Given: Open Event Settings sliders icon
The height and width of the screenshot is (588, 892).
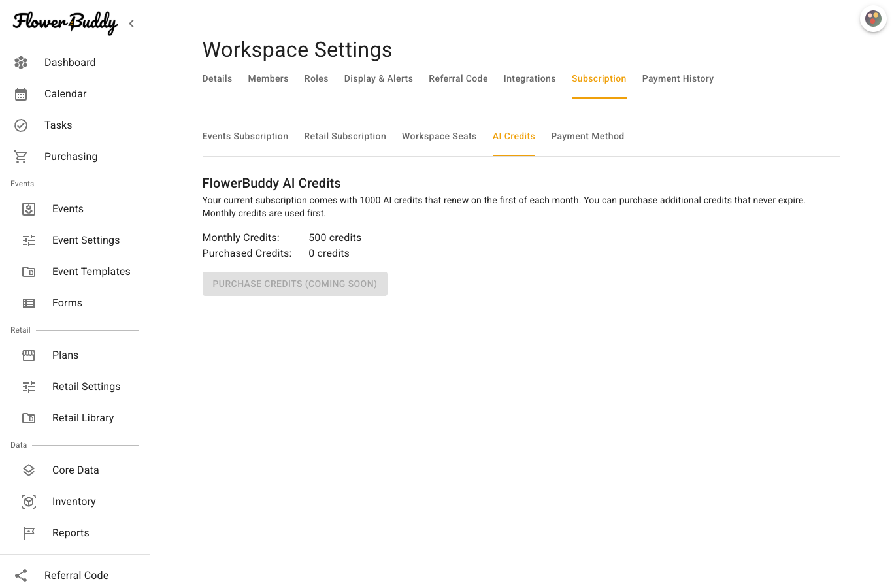Looking at the screenshot, I should click(29, 240).
